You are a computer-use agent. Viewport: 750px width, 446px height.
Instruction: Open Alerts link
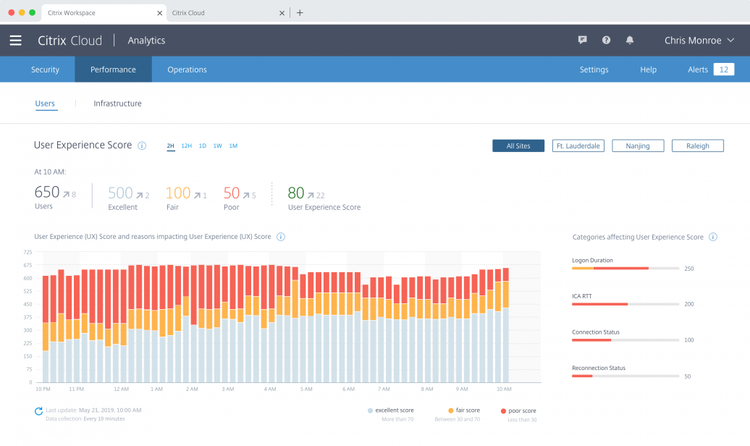(x=697, y=69)
